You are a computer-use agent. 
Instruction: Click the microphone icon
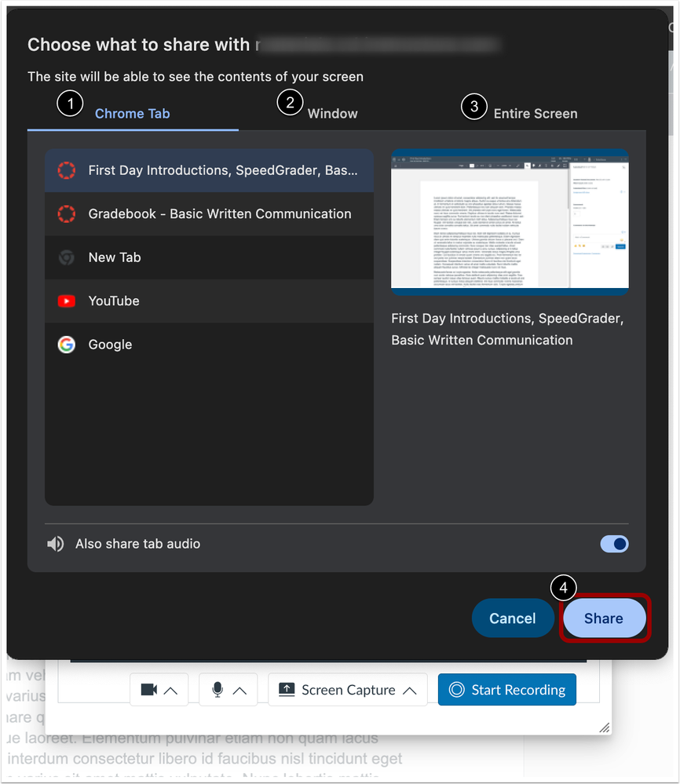click(218, 690)
